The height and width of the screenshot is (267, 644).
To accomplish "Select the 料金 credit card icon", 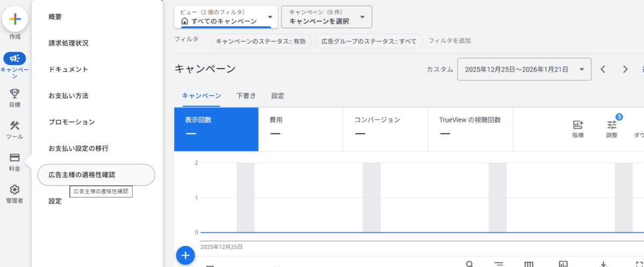I will pos(15,158).
